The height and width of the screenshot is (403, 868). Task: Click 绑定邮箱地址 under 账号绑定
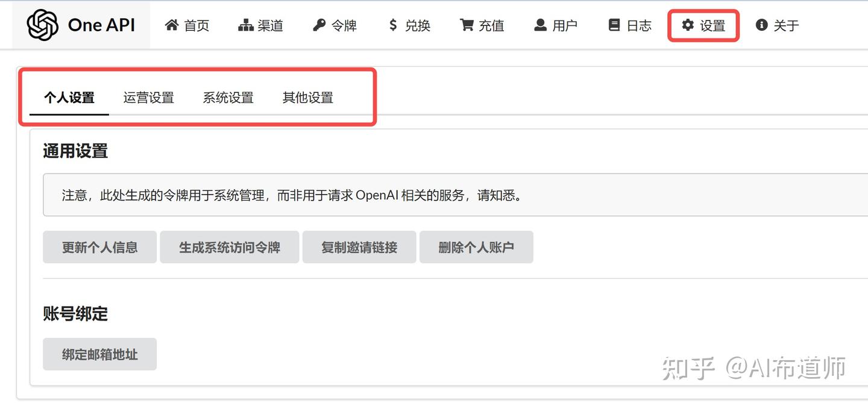tap(99, 354)
